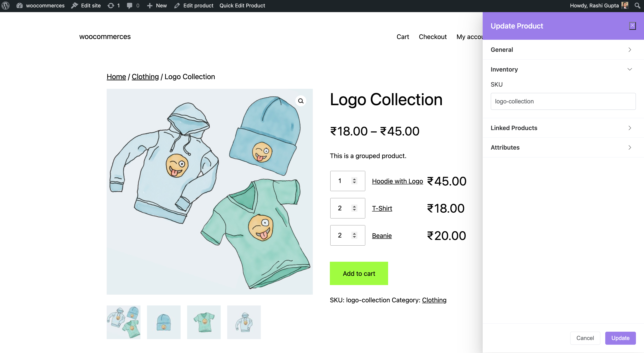Open Edit site in the admin bar

coord(86,6)
